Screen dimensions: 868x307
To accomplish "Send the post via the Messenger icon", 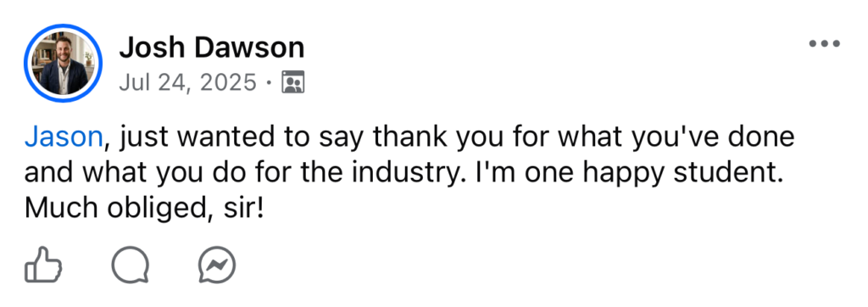I will pos(217,265).
